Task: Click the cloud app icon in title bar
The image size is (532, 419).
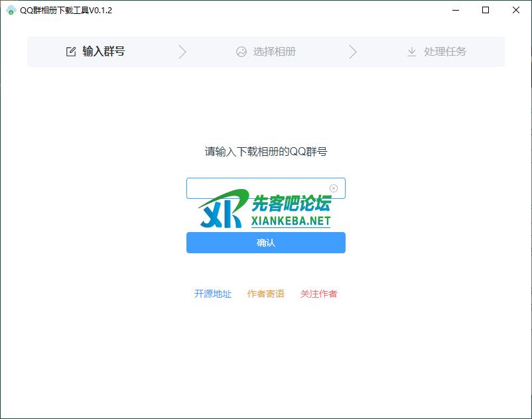Action: click(11, 10)
